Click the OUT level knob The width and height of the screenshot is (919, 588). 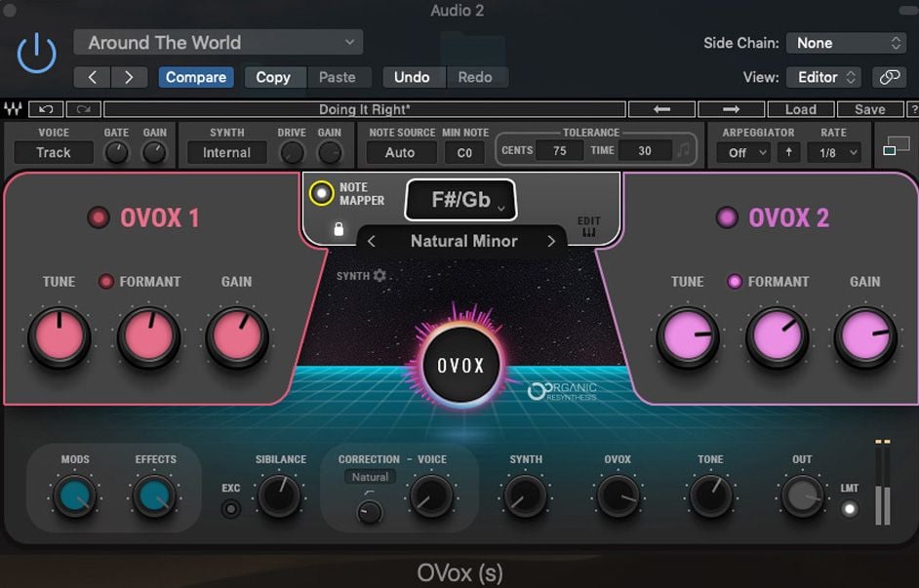(803, 496)
